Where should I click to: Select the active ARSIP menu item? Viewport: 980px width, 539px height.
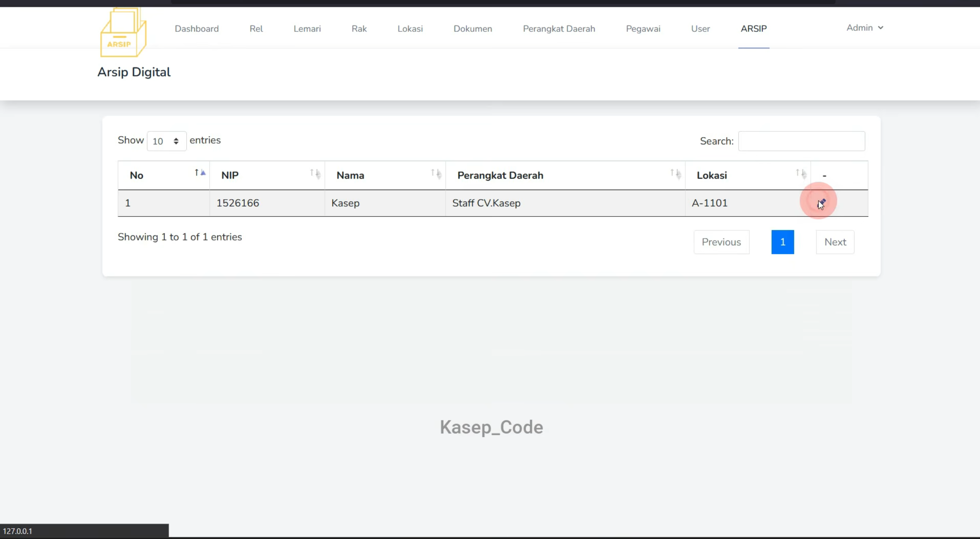754,29
